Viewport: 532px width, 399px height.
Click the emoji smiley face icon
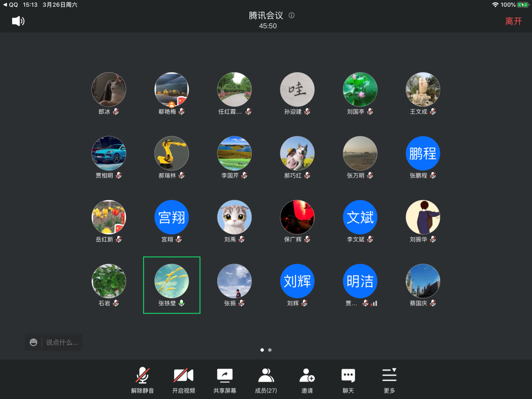coord(34,342)
